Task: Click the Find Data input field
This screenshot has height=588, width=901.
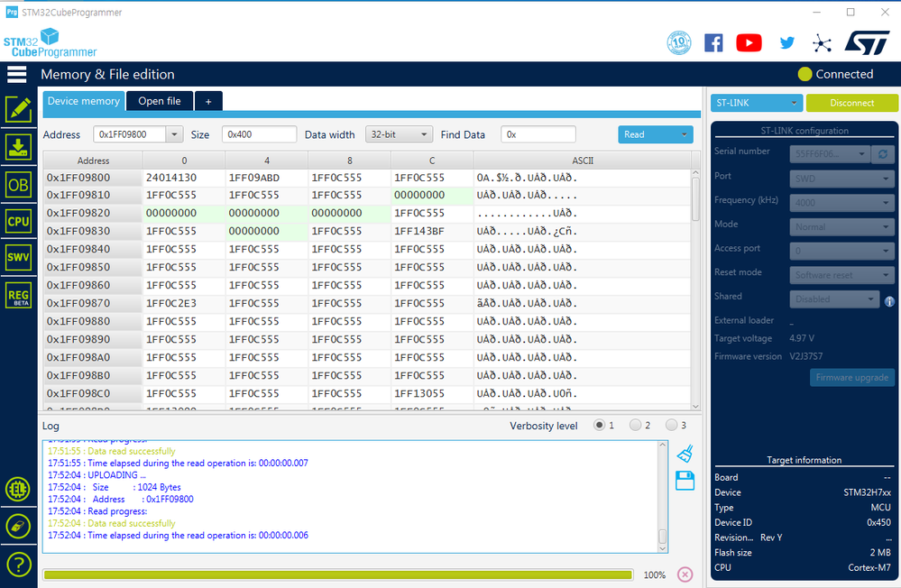Action: [x=538, y=134]
